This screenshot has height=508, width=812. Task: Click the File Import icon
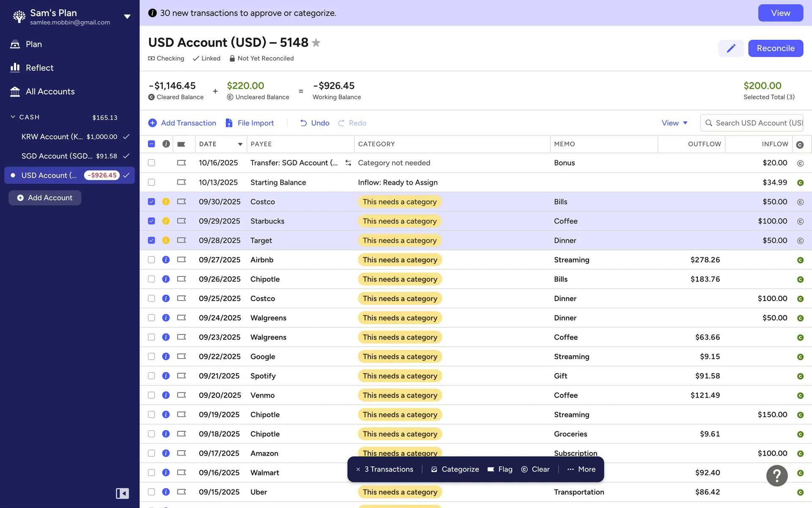(229, 123)
